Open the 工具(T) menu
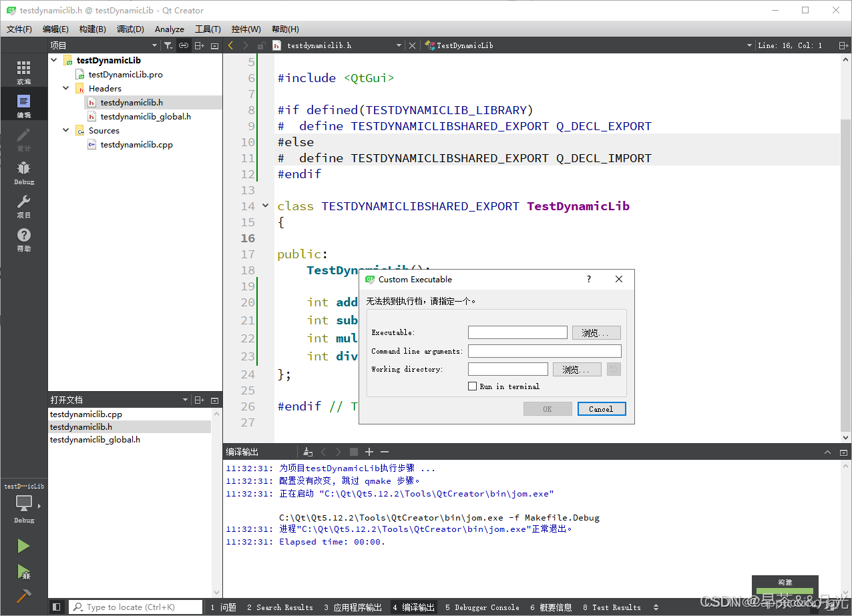 pyautogui.click(x=208, y=29)
